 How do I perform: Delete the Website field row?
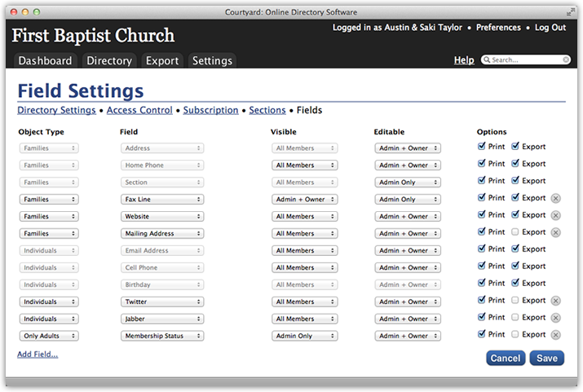coord(555,215)
